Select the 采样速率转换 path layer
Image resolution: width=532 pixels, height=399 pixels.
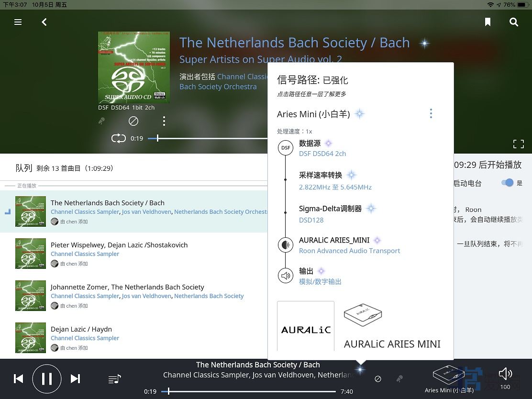321,175
